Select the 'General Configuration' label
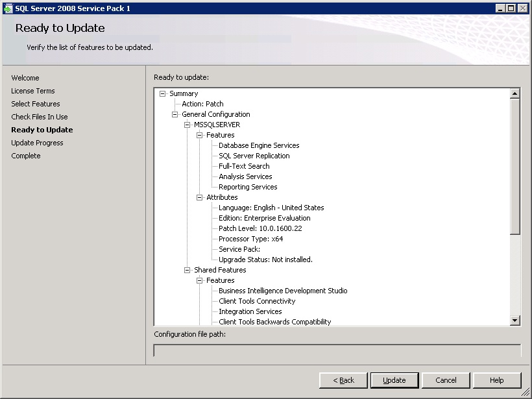Viewport: 532px width, 399px height. 216,114
